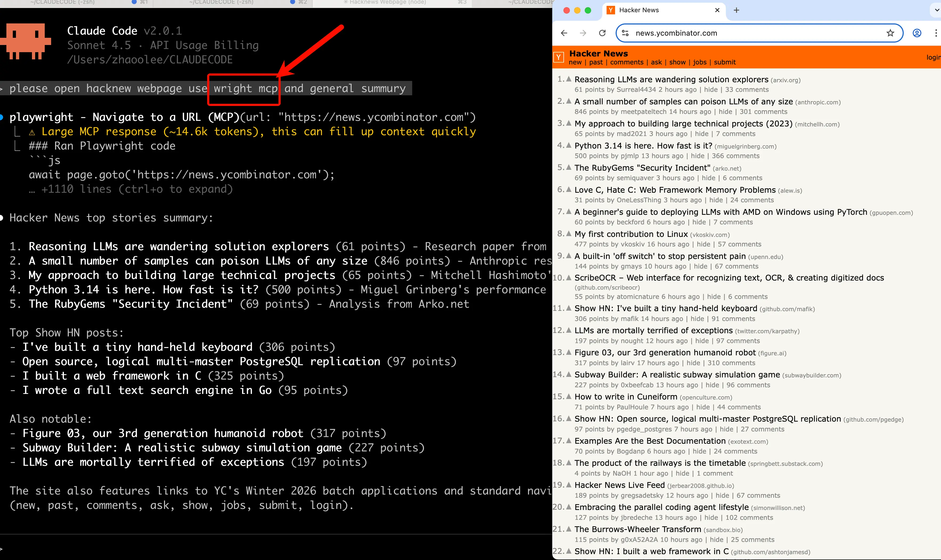
Task: Upvote Reasoning LLMs story arrow
Action: click(x=569, y=79)
